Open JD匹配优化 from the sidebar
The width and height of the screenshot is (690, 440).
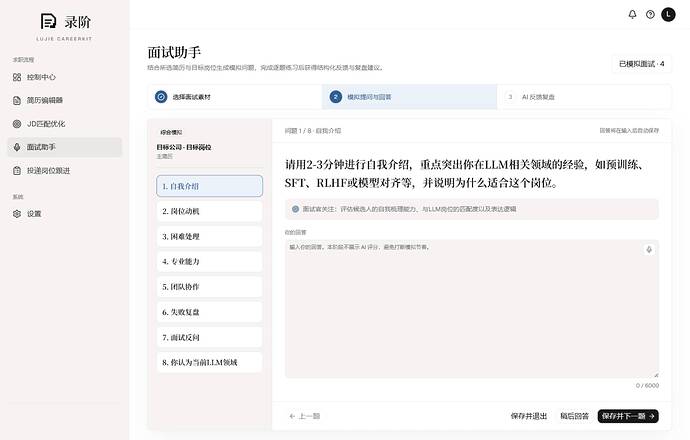[x=64, y=124]
